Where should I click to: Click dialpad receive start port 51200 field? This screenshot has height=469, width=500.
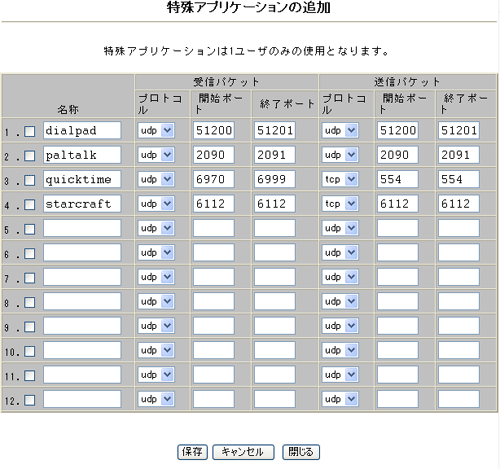214,130
